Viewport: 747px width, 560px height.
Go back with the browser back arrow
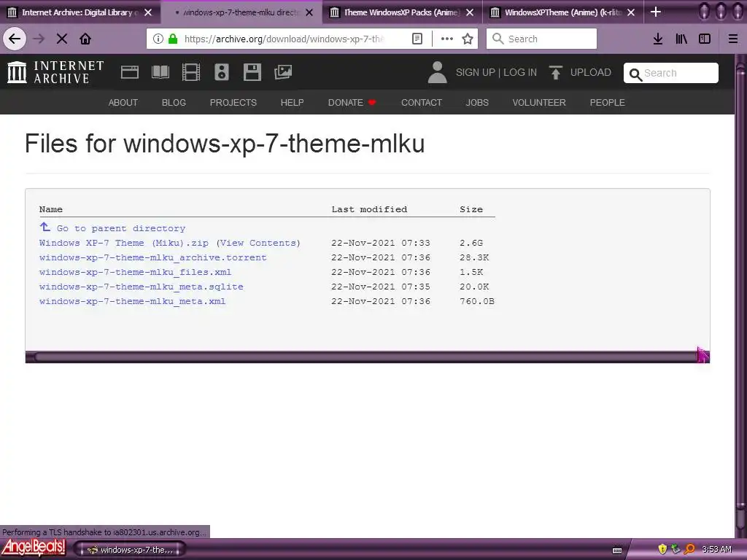coord(15,39)
